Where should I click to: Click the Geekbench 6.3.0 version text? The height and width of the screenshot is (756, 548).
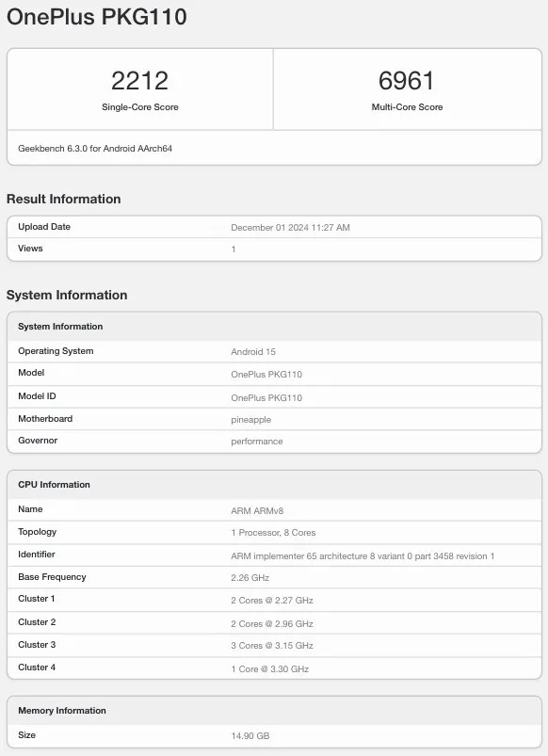[95, 149]
